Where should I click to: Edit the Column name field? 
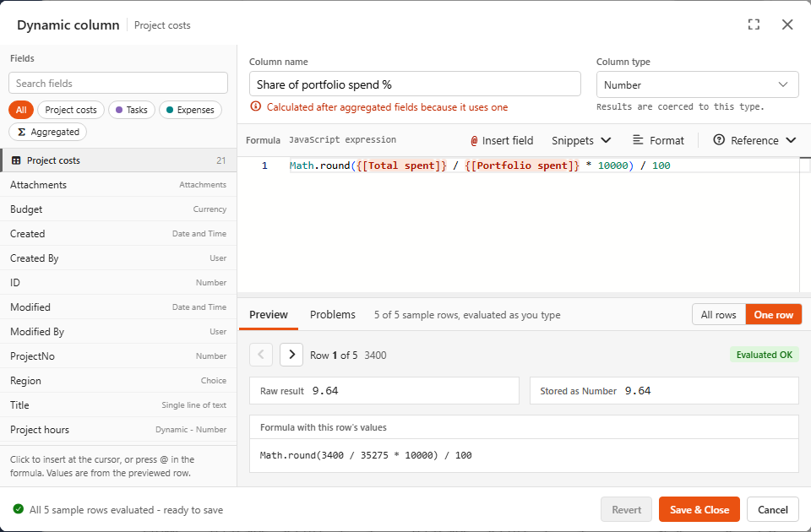(x=415, y=84)
